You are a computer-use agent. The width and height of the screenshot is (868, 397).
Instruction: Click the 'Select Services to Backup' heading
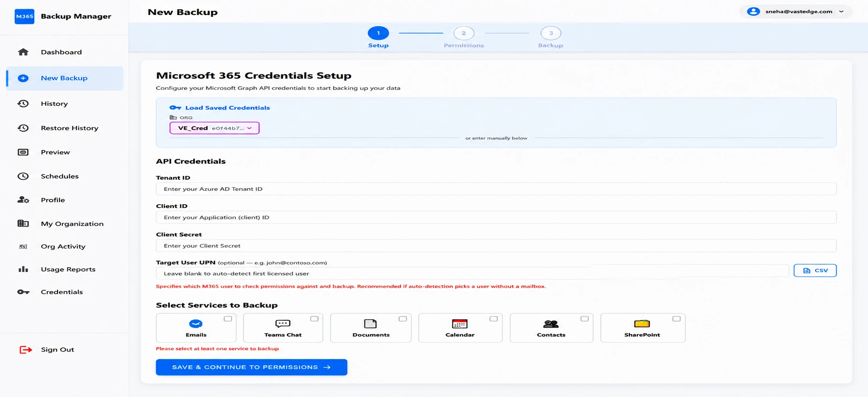point(217,305)
